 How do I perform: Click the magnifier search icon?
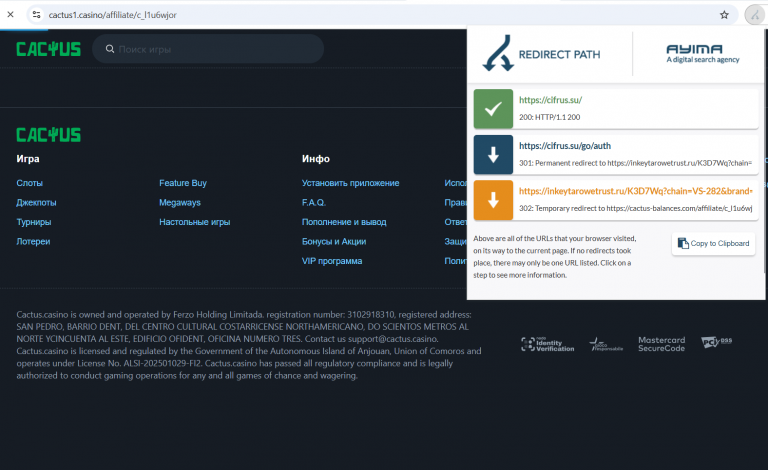pyautogui.click(x=110, y=49)
